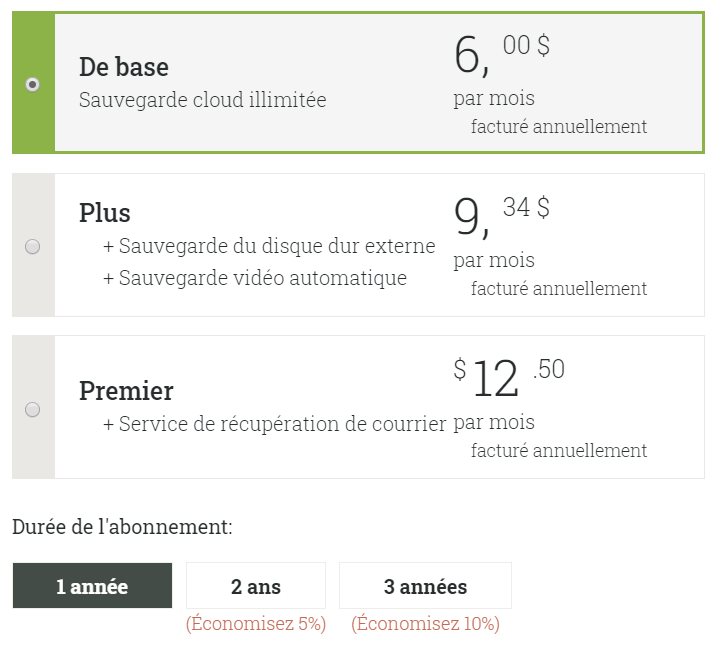Select the De base plan radio button
The image size is (724, 648).
click(x=32, y=85)
